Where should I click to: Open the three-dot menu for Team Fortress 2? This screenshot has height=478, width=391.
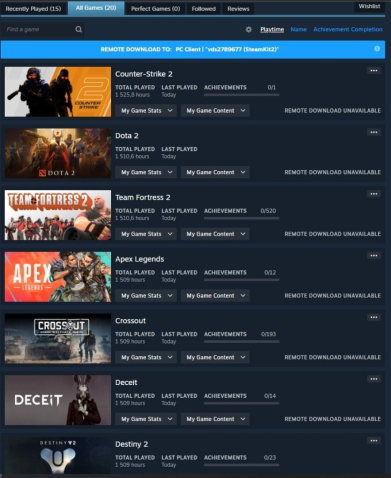(374, 194)
